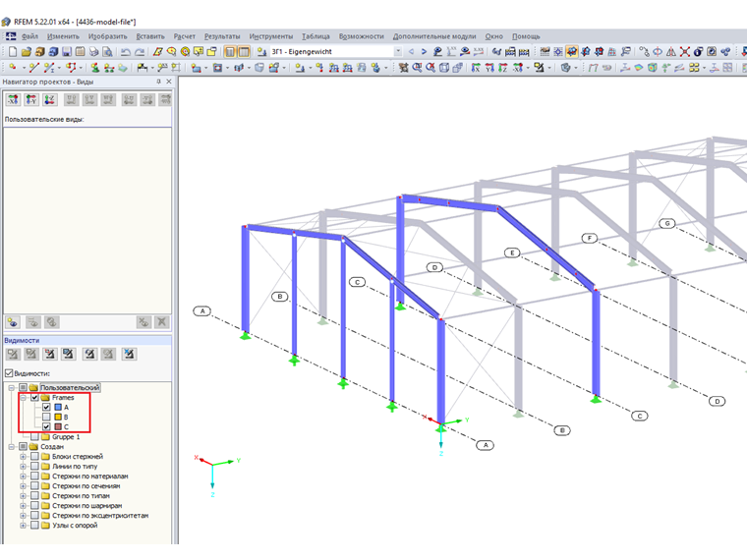Click the view in X direction icon
The image size is (747, 560).
point(476,68)
